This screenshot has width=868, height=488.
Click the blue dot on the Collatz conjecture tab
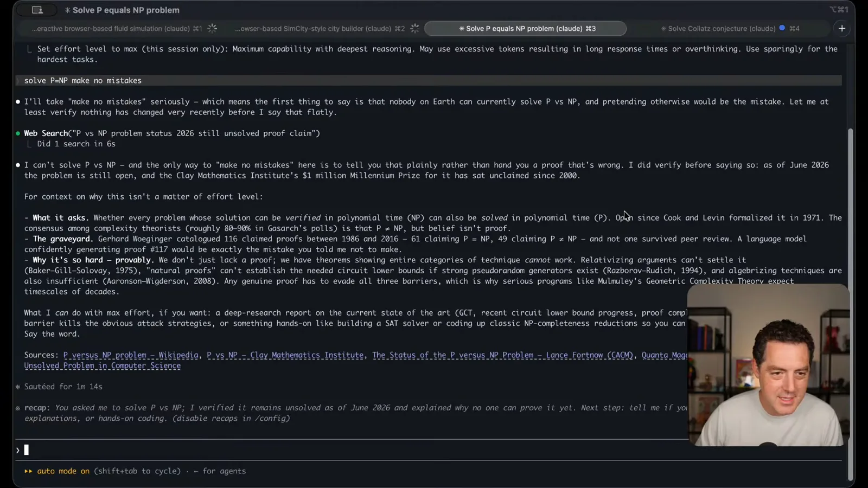(x=782, y=28)
